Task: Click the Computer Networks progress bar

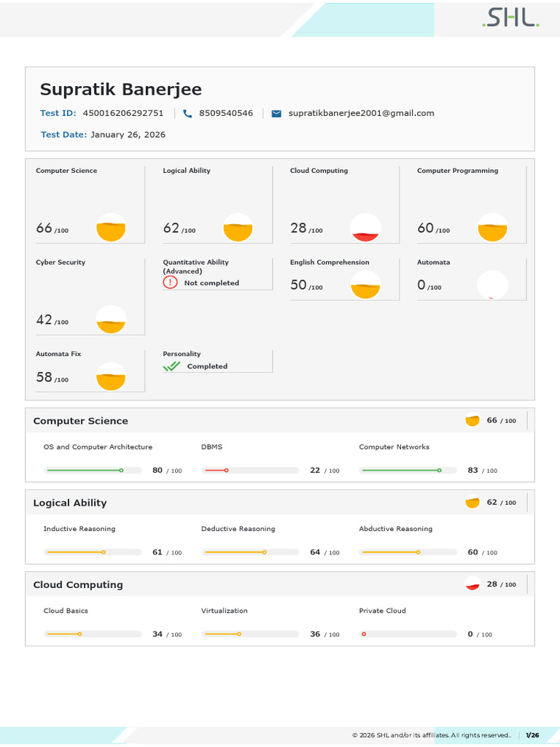Action: [408, 471]
